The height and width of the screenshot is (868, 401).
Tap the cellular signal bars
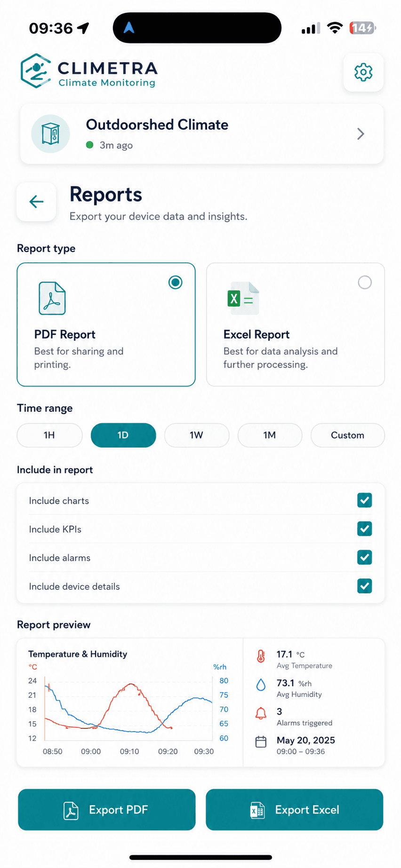[x=311, y=28]
